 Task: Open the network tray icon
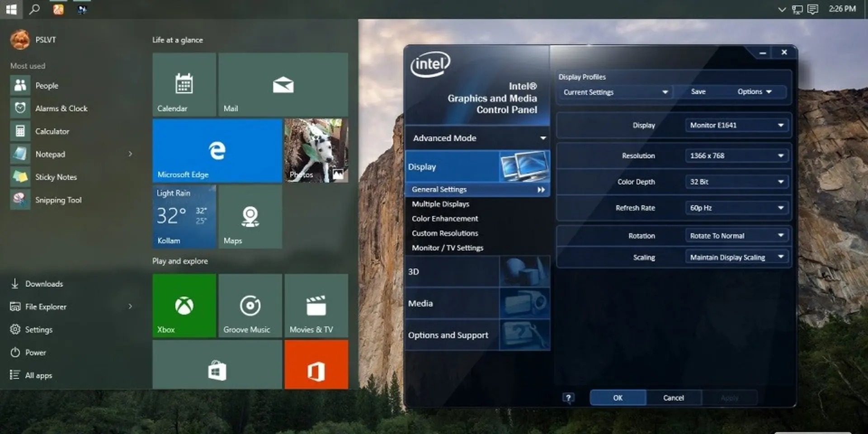797,9
